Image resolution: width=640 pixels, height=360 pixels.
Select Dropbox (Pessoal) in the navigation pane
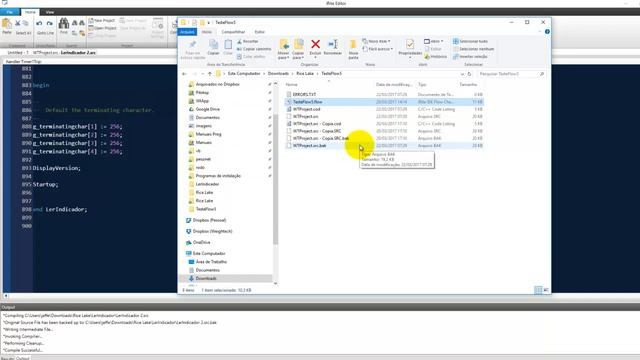[x=209, y=220]
